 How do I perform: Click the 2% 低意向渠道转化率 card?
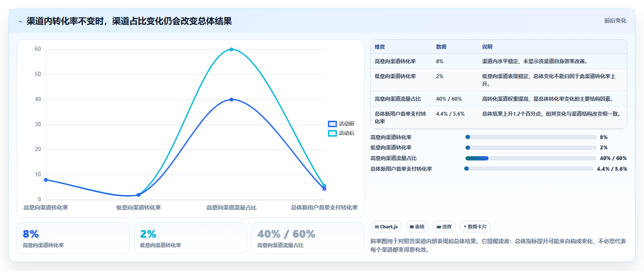point(191,238)
